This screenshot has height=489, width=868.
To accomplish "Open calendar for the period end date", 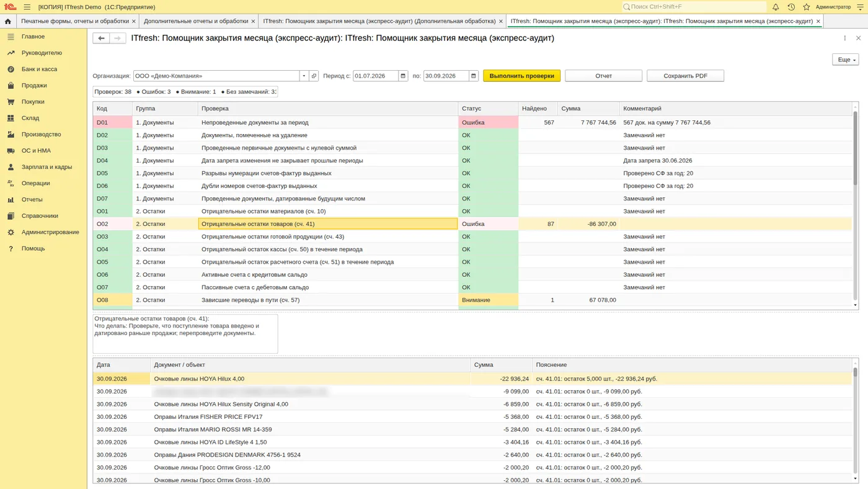I will (x=474, y=76).
